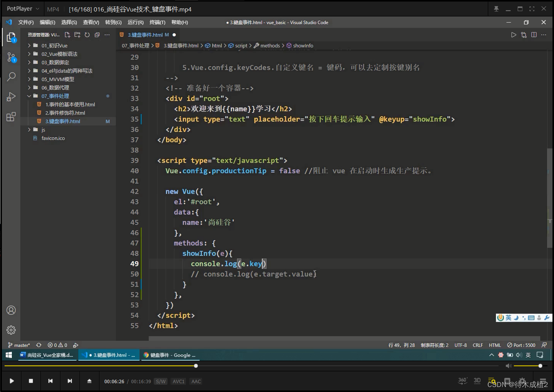Screen dimensions: 554x392
Task: Pin PotPlayer window on top
Action: tap(496, 9)
